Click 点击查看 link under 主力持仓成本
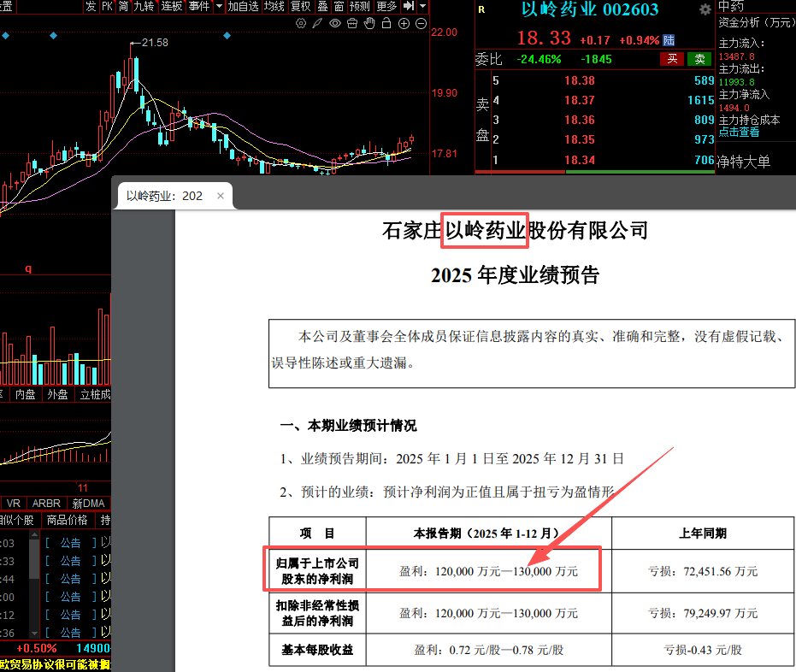This screenshot has height=672, width=796. click(x=740, y=132)
